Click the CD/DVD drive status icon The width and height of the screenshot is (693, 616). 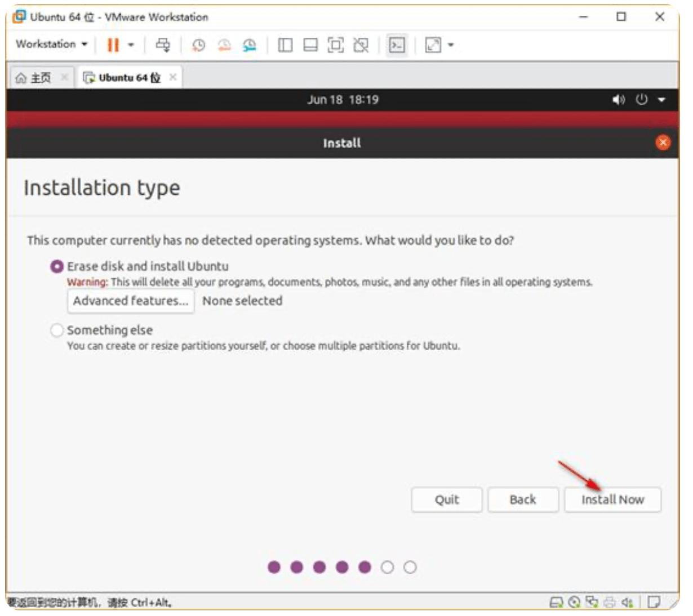[574, 602]
